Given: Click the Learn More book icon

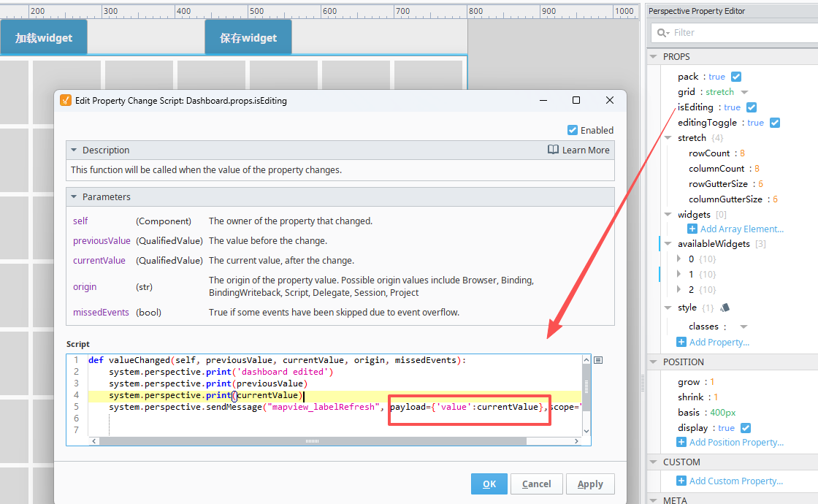Looking at the screenshot, I should point(553,150).
